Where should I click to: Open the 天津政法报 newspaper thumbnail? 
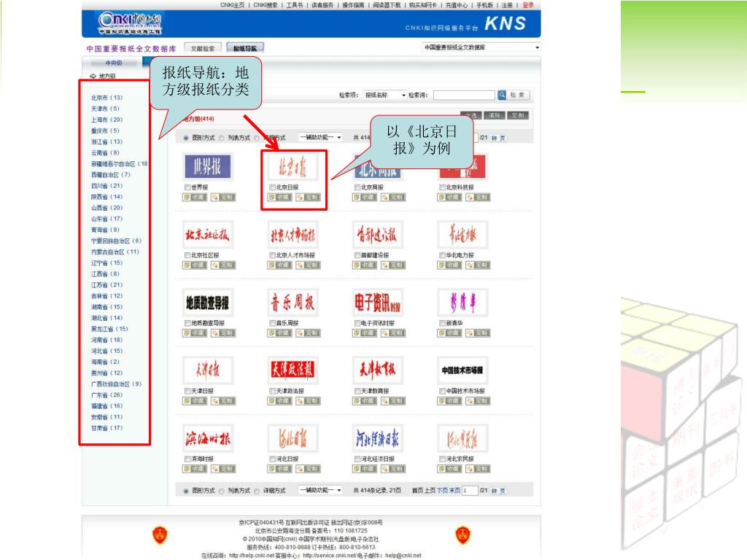pos(293,370)
